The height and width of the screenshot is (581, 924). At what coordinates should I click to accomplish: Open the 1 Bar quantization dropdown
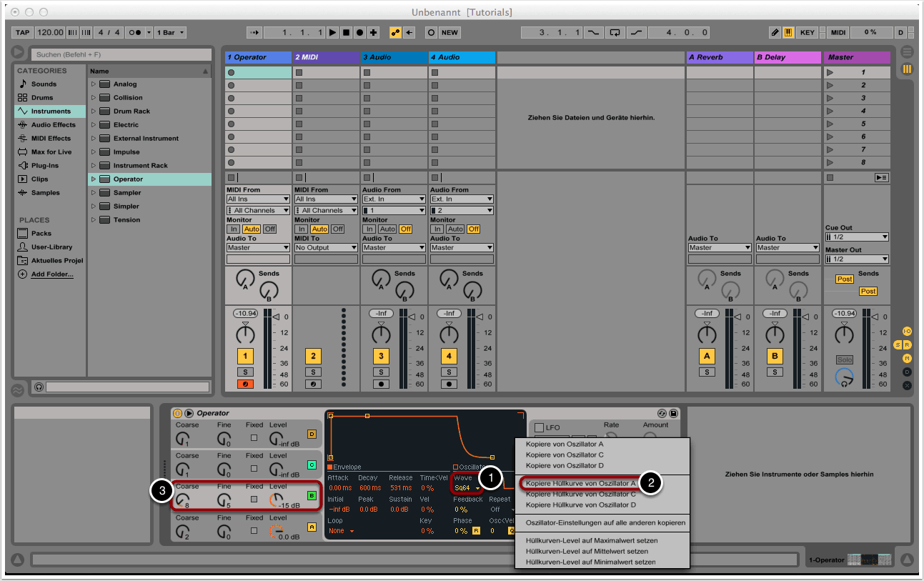pyautogui.click(x=171, y=32)
